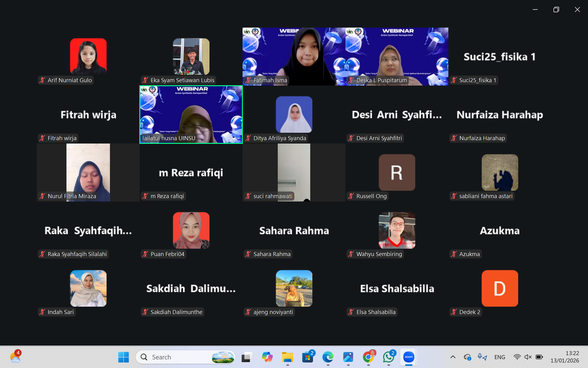Launch Copilot from the taskbar
The width and height of the screenshot is (588, 368).
pyautogui.click(x=267, y=357)
